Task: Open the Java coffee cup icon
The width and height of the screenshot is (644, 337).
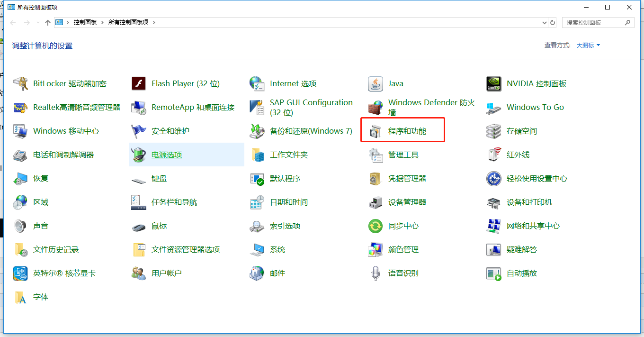Action: pyautogui.click(x=376, y=84)
